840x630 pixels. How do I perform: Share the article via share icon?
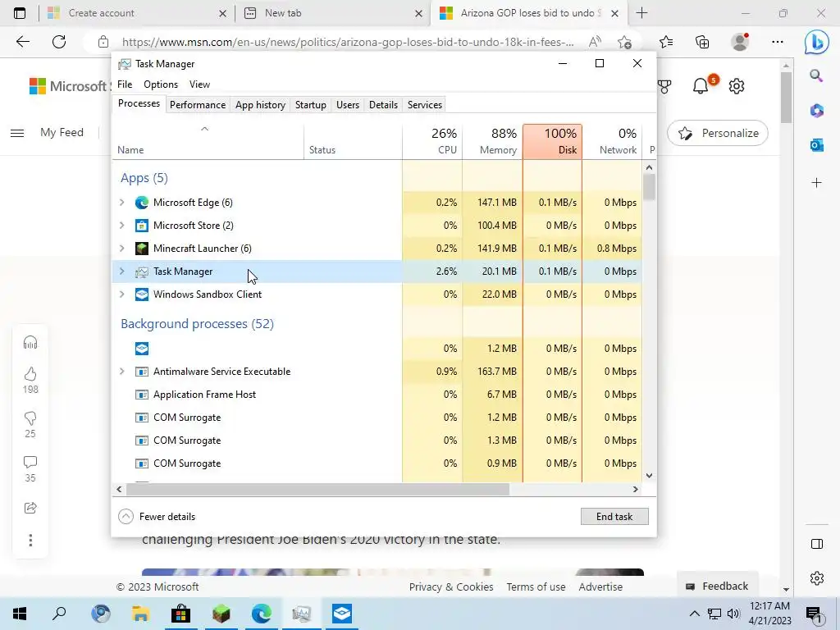[30, 507]
